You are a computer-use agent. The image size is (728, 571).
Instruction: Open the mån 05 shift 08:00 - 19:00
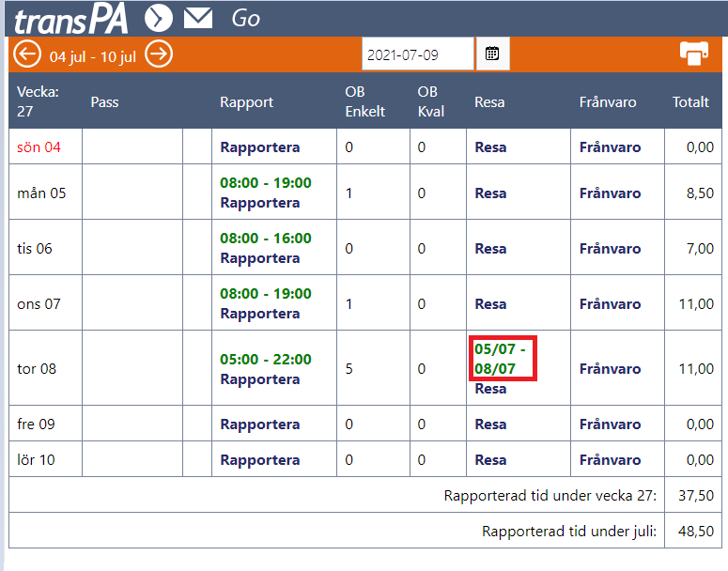click(266, 182)
